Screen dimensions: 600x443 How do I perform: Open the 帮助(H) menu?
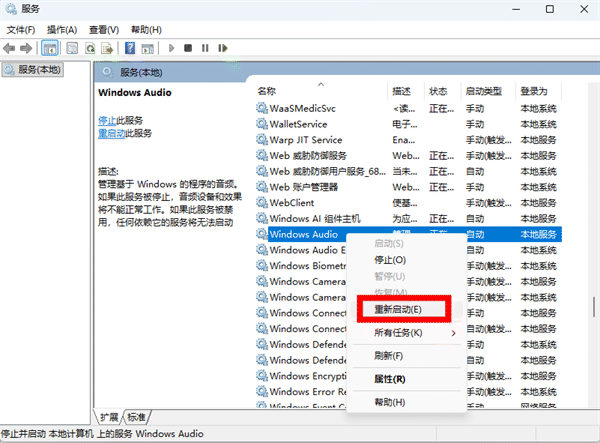pos(146,30)
